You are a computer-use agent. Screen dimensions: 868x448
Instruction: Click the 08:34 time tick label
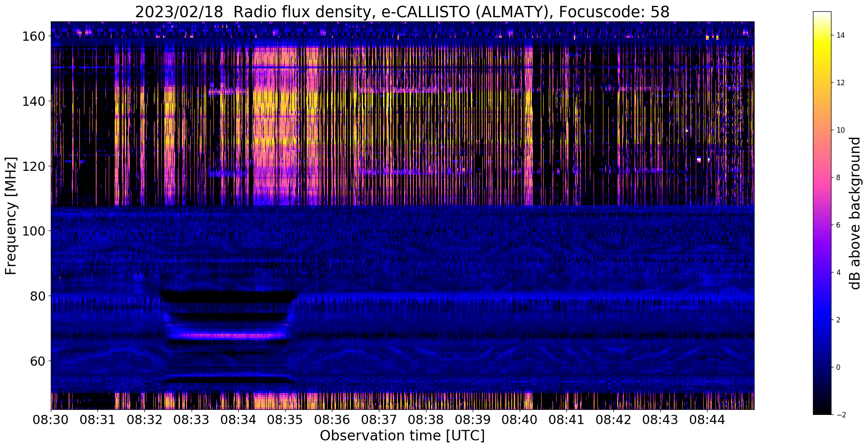tap(239, 419)
